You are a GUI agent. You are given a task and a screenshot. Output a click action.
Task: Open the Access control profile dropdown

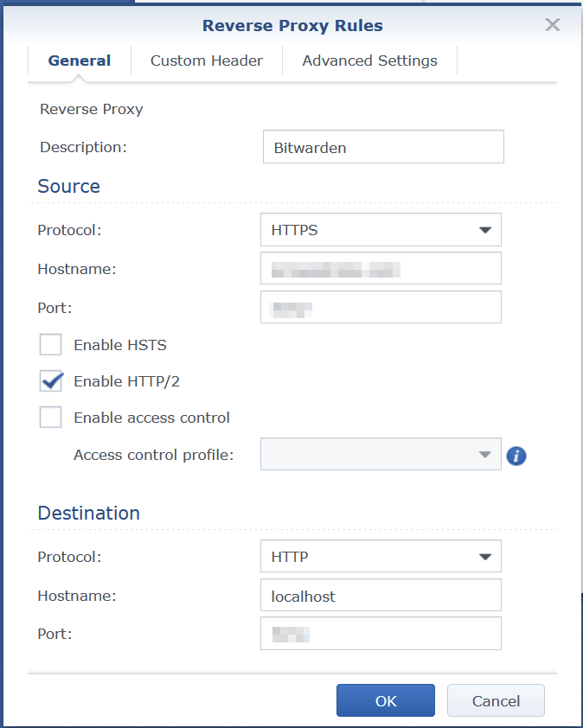(x=381, y=454)
